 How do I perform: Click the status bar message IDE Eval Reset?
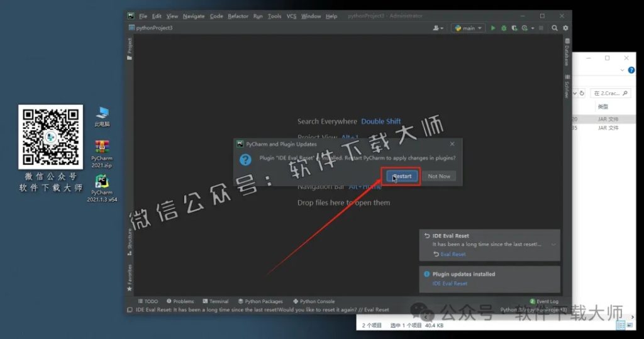[x=262, y=310]
